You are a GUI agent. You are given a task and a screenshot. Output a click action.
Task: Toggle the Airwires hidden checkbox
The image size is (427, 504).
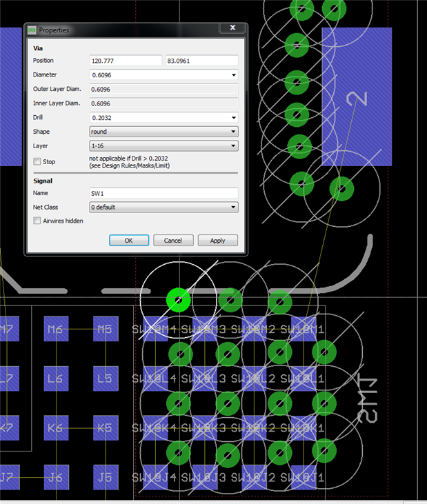pyautogui.click(x=37, y=221)
